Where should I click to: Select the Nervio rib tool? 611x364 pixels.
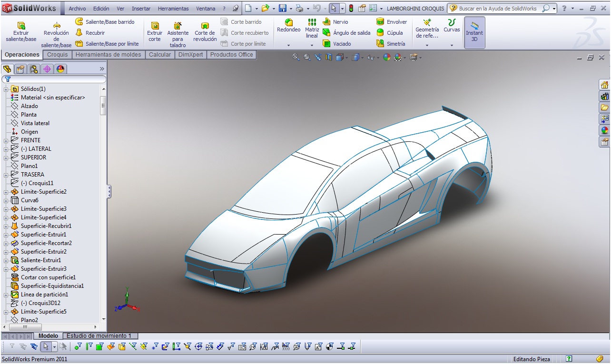[x=335, y=22]
